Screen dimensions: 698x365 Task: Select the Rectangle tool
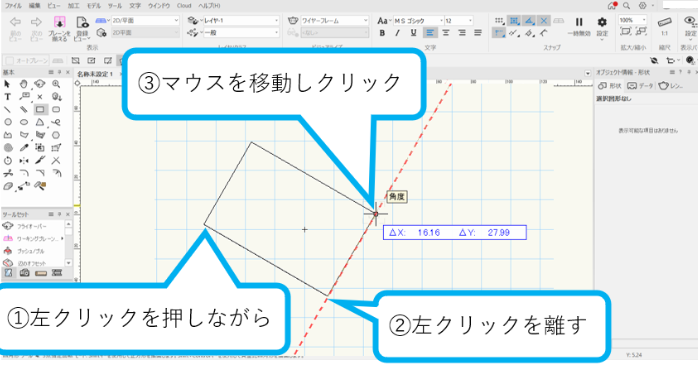point(40,110)
